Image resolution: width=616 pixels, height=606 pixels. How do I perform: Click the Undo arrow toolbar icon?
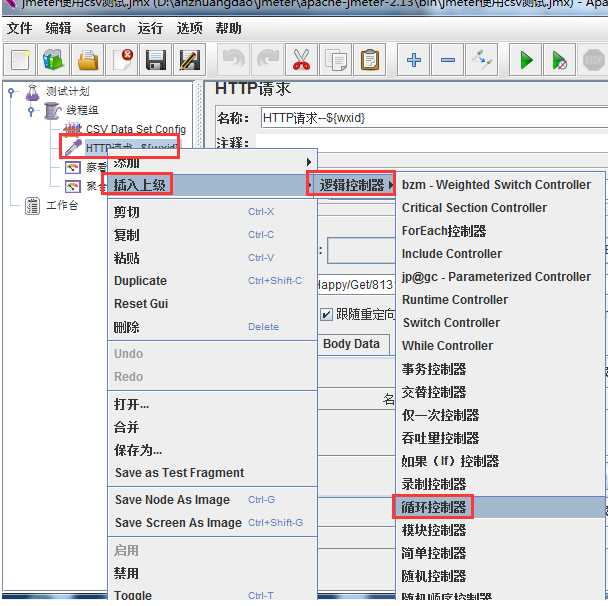(234, 60)
